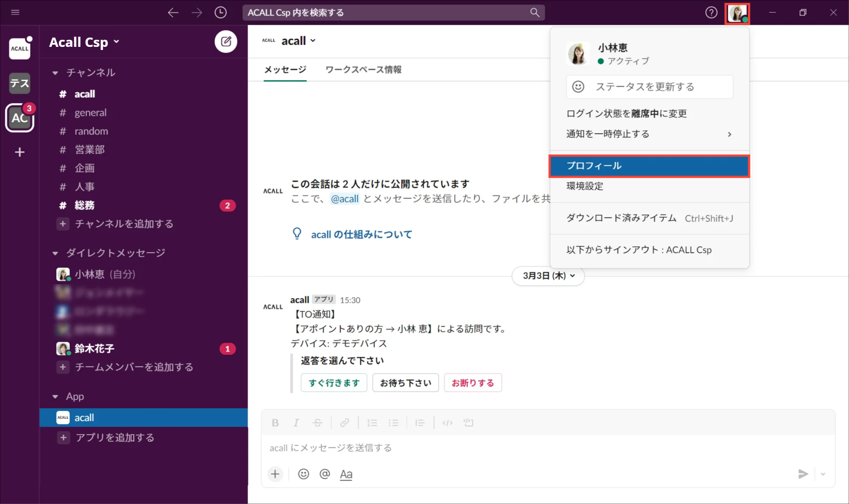Insert bulleted list in composer
This screenshot has height=504, width=849.
click(x=393, y=423)
